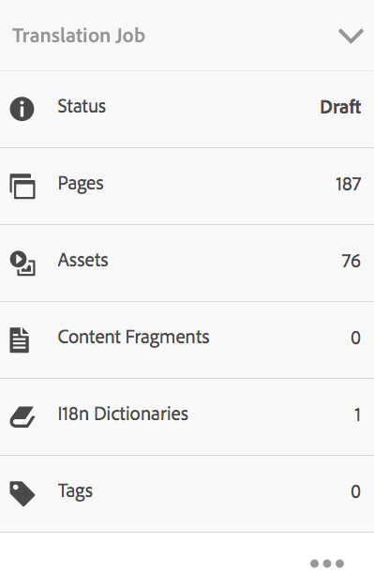Open the Content Fragments entry
The width and height of the screenshot is (374, 588).
pos(187,340)
